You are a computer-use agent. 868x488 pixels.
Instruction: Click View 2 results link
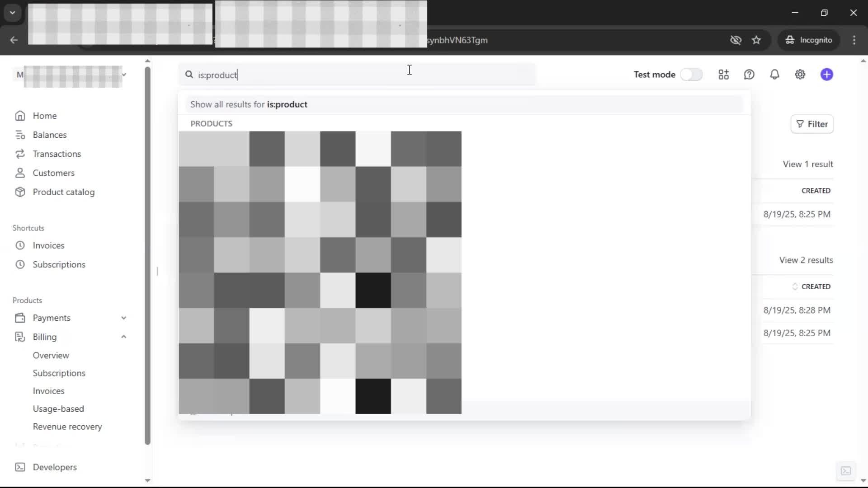point(806,260)
